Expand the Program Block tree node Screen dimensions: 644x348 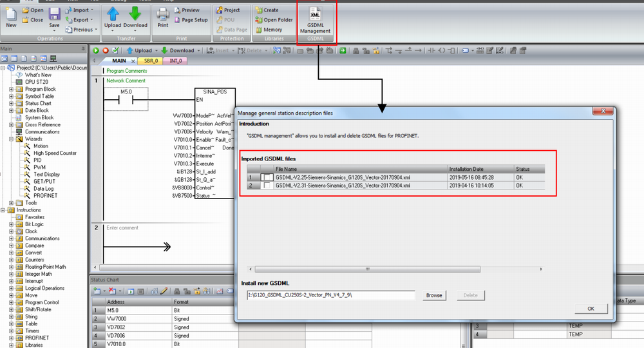click(11, 89)
